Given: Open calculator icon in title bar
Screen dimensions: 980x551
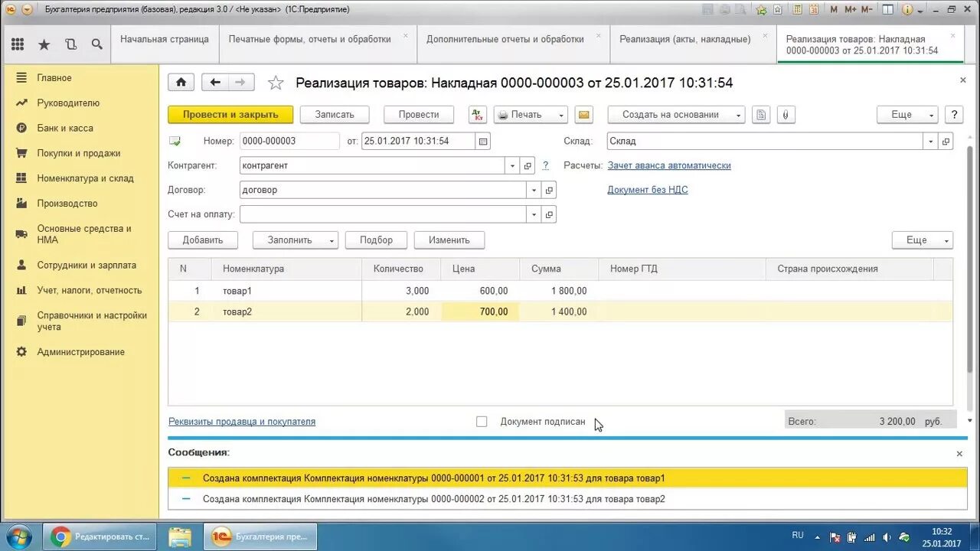Looking at the screenshot, I should coord(797,9).
